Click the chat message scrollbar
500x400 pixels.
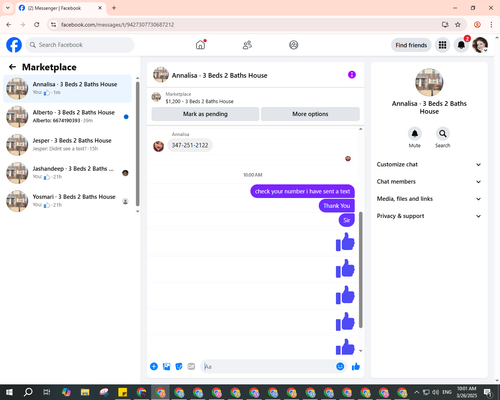[x=361, y=270]
